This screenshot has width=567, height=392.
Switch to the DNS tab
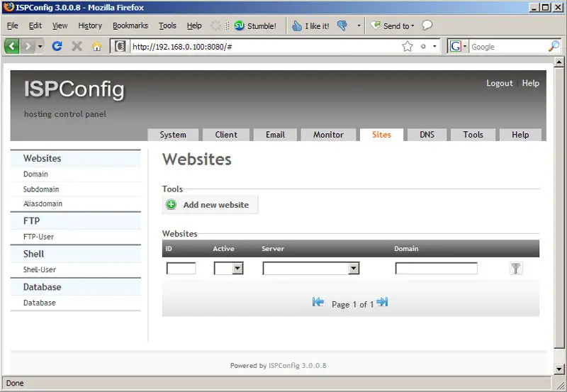click(x=427, y=135)
